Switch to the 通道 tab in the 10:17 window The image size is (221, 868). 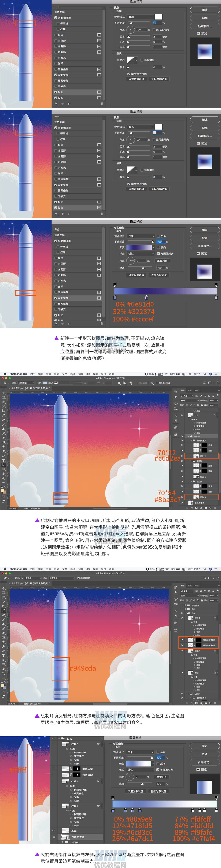tap(190, 390)
